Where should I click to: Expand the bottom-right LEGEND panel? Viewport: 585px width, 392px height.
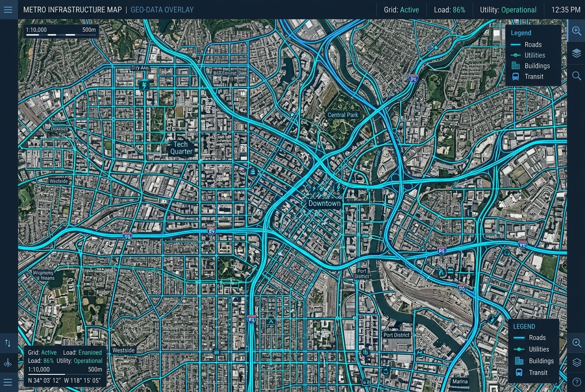point(524,326)
